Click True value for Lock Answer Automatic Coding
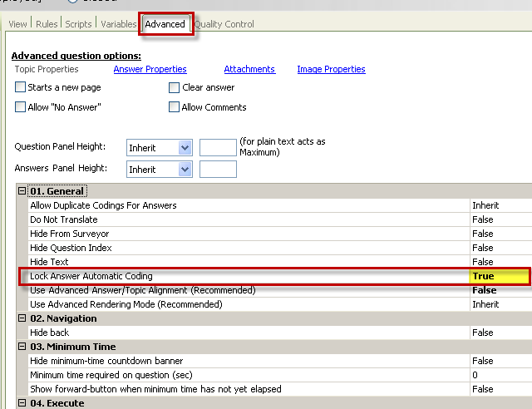 [500, 276]
